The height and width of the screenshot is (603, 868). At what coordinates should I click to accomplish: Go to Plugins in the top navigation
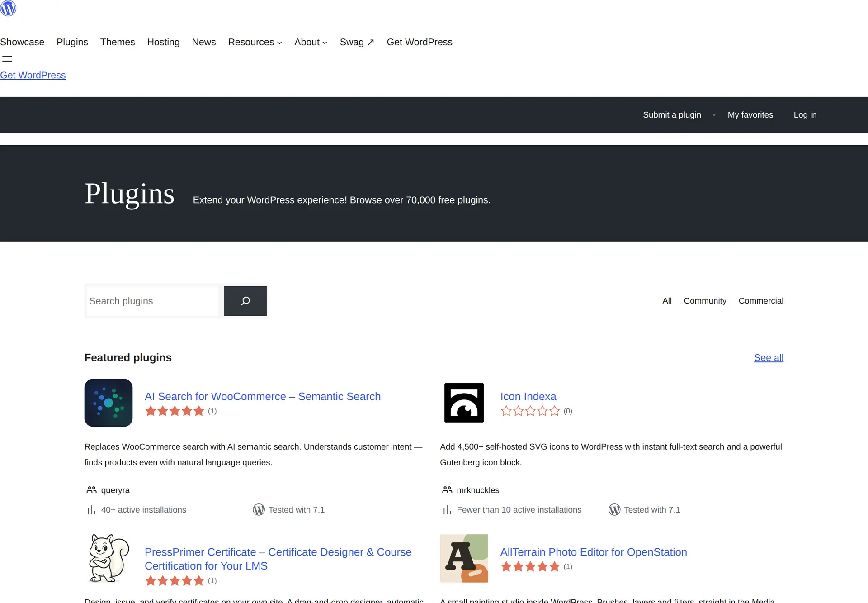coord(72,42)
